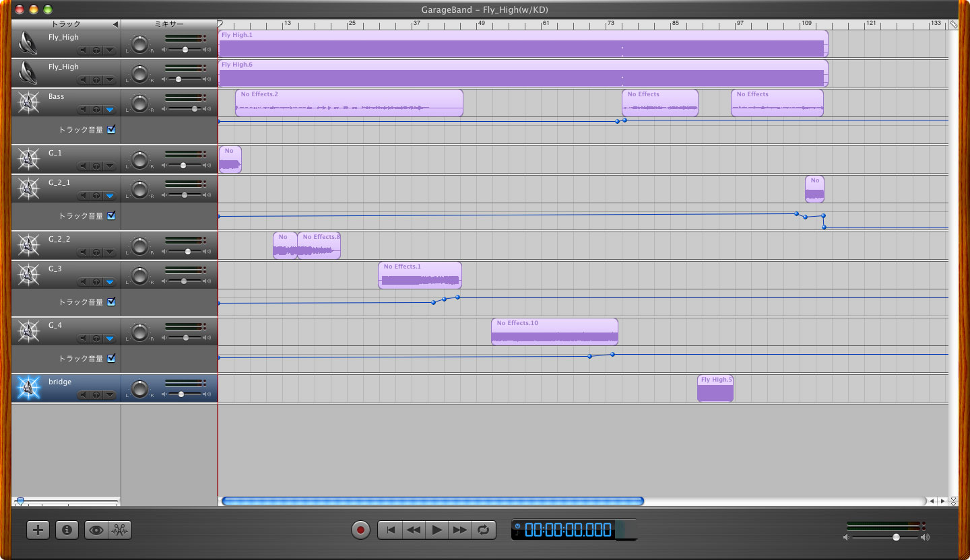970x560 pixels.
Task: Click the Play button
Action: 437,530
